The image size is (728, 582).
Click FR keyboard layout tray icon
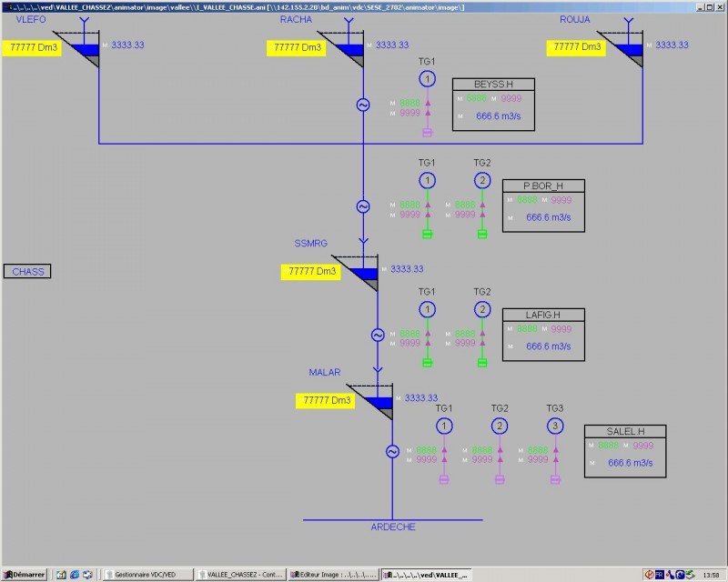[658, 574]
